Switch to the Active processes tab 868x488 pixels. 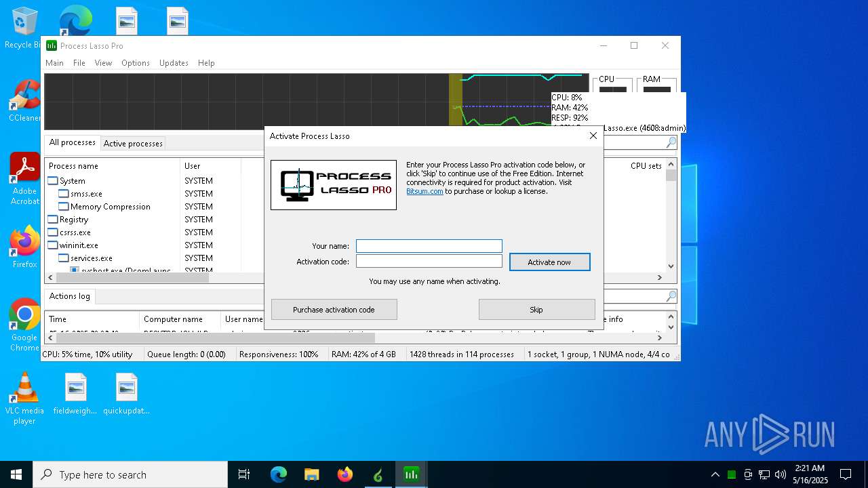133,144
